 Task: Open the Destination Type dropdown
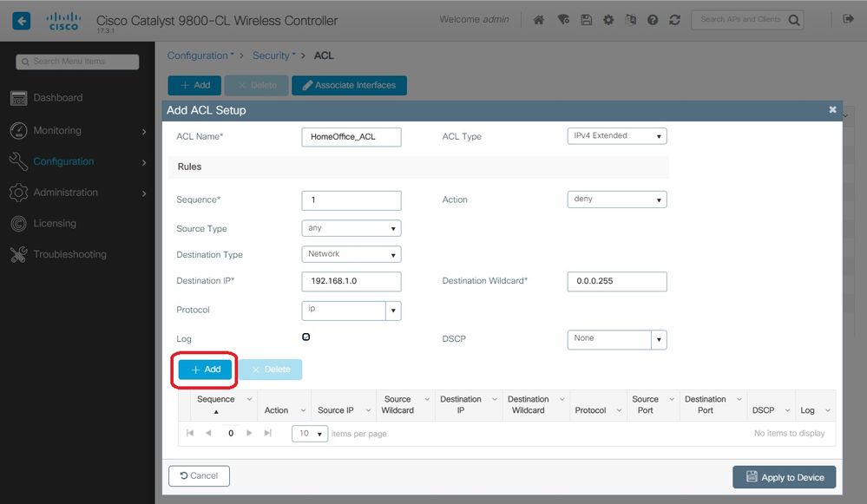click(351, 254)
